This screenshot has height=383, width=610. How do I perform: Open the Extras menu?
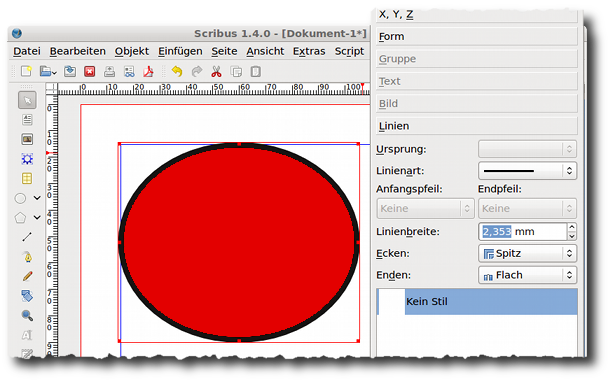[x=309, y=51]
